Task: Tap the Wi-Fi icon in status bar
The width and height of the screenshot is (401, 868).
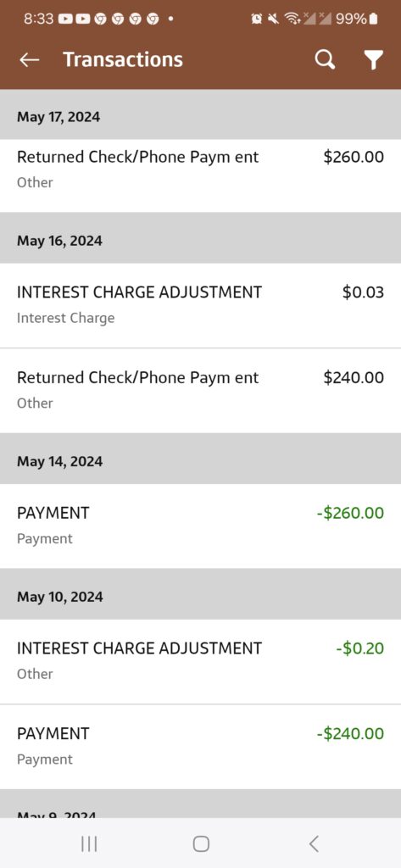Action: pyautogui.click(x=292, y=19)
